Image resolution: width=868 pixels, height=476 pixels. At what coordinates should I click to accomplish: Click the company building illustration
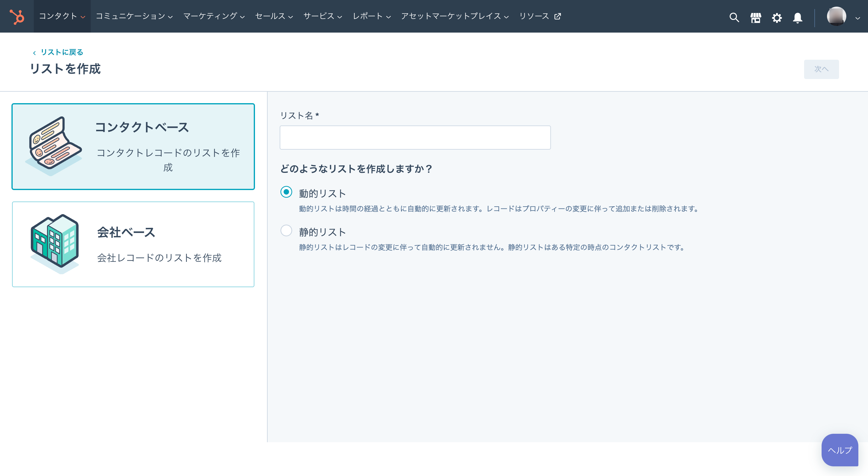point(55,244)
